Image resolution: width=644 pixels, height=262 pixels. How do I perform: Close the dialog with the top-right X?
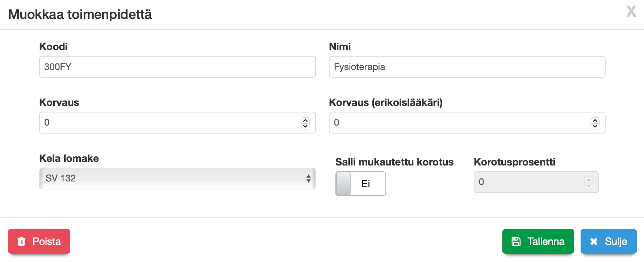click(631, 12)
